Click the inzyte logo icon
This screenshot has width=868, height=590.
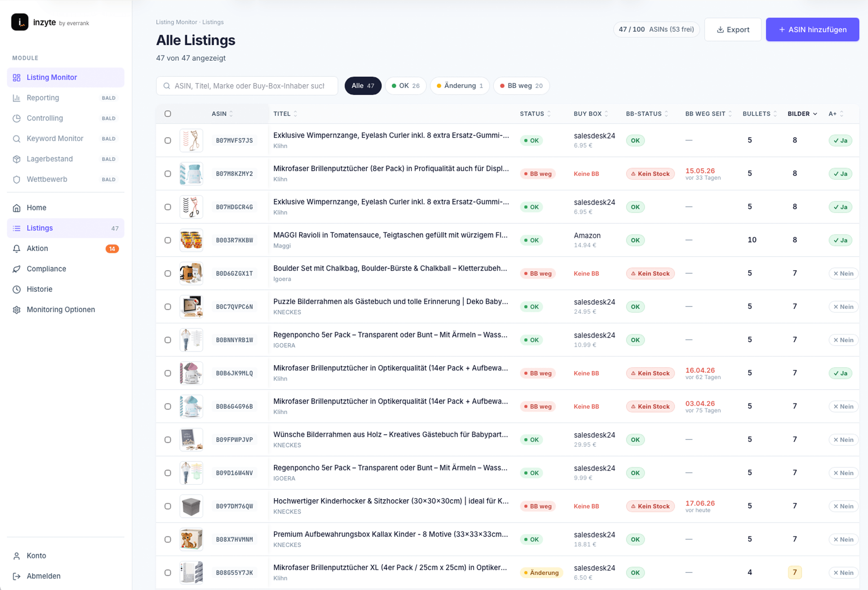(20, 22)
